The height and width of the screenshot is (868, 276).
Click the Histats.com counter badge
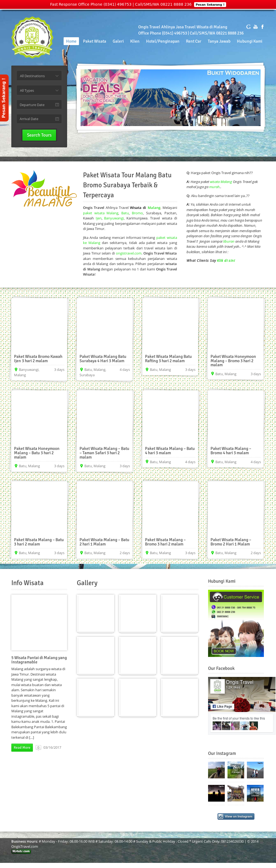click(21, 851)
